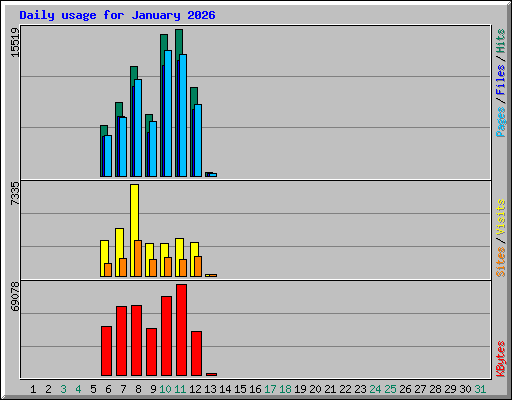Click day label 10 on the axis

tap(165, 389)
